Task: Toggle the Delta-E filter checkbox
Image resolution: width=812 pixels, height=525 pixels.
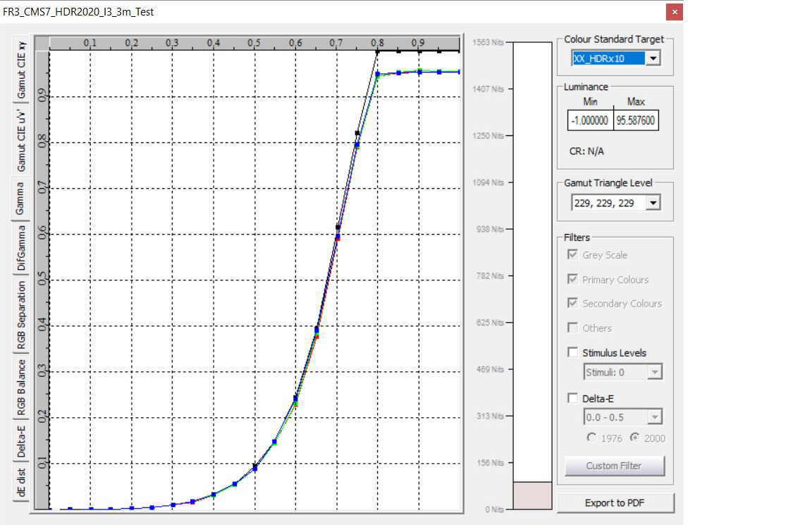Action: (573, 398)
